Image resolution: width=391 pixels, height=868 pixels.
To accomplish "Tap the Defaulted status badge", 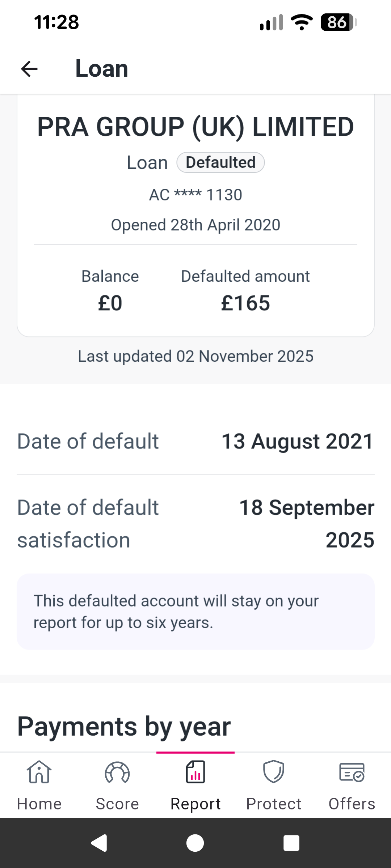I will pos(220,162).
